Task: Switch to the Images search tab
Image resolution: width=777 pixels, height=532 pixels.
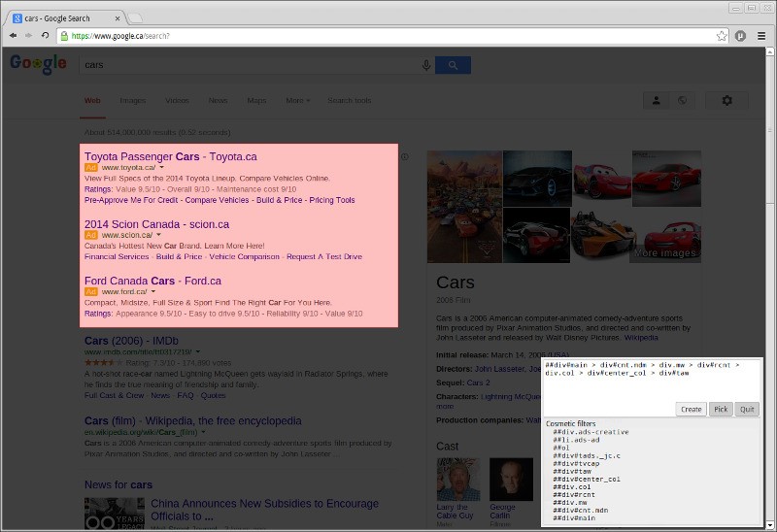Action: click(133, 100)
